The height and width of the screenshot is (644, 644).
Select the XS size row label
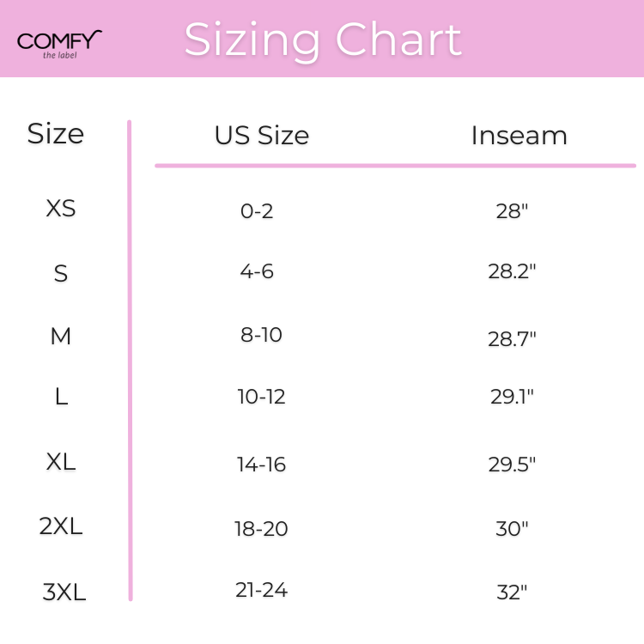tap(61, 209)
